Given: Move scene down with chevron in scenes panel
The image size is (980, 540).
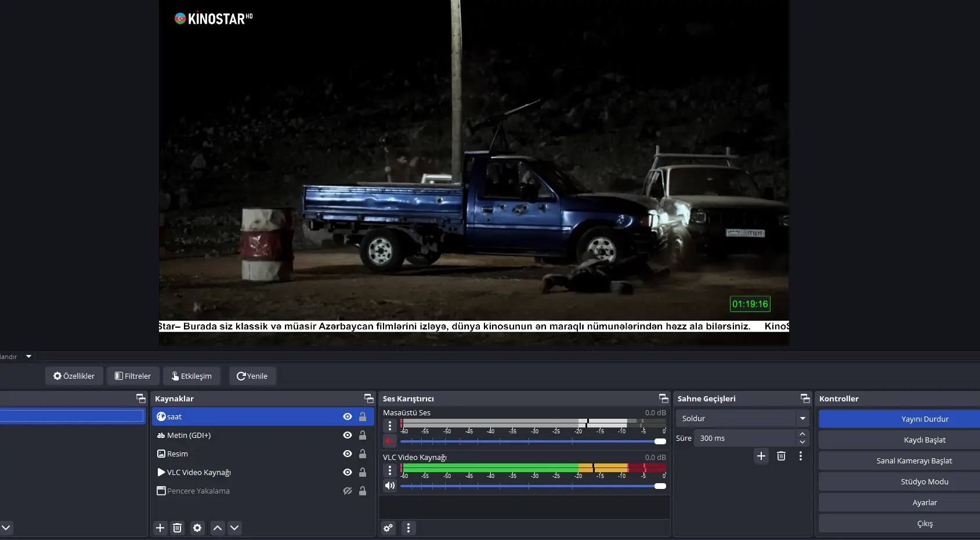Looking at the screenshot, I should coord(6,528).
